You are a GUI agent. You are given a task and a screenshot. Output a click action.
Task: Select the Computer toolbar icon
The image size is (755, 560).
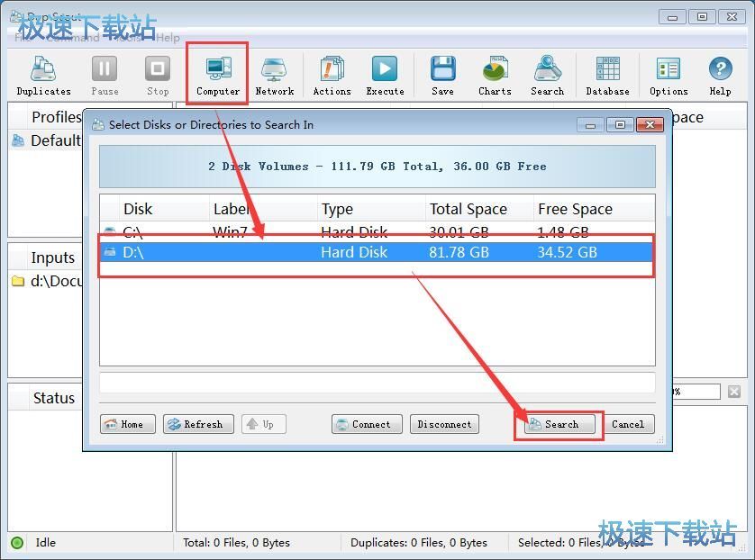[218, 76]
